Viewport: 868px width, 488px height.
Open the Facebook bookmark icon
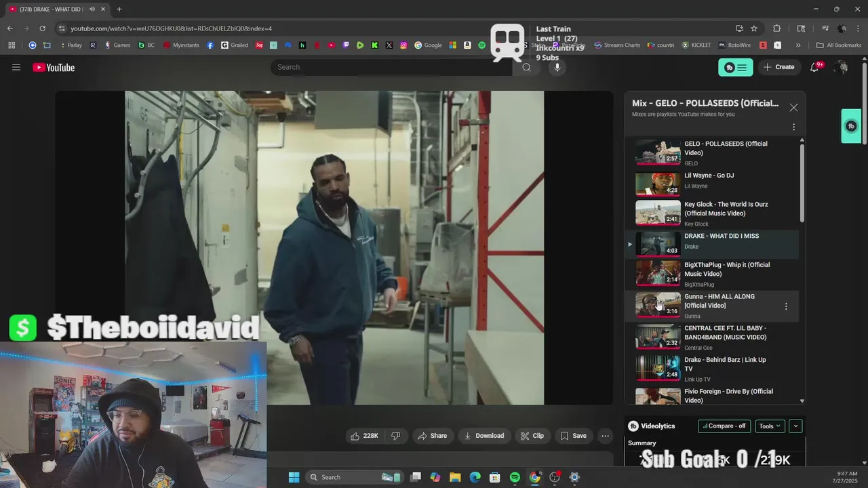210,45
